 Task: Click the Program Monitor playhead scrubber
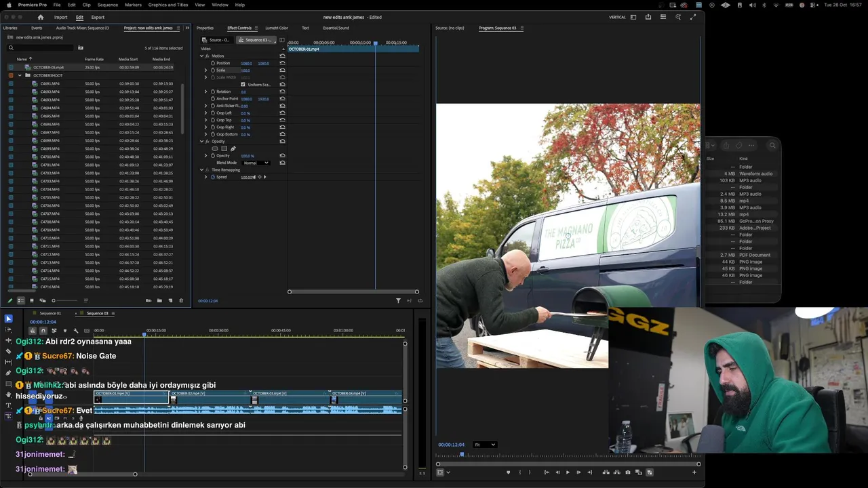coord(462,455)
